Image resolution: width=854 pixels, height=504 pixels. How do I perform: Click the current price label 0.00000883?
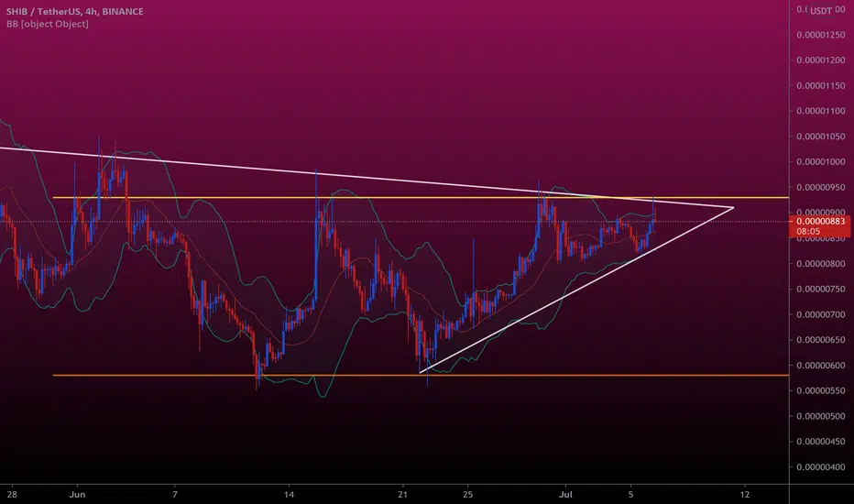click(x=820, y=221)
